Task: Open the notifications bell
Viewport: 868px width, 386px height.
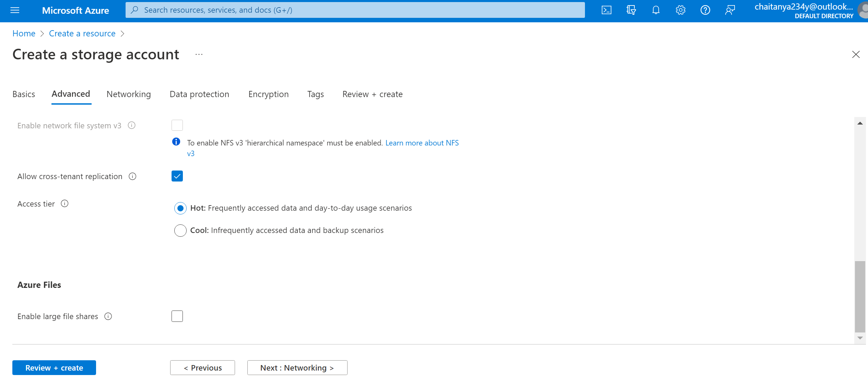Action: click(x=655, y=10)
